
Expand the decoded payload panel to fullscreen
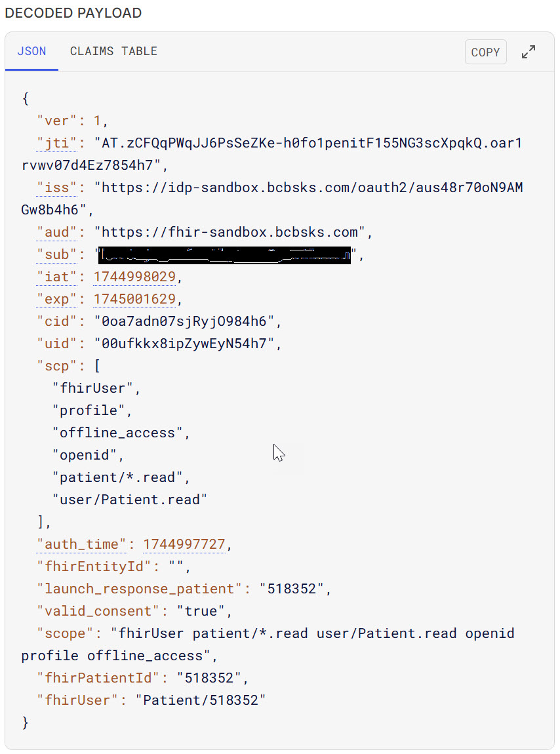528,52
